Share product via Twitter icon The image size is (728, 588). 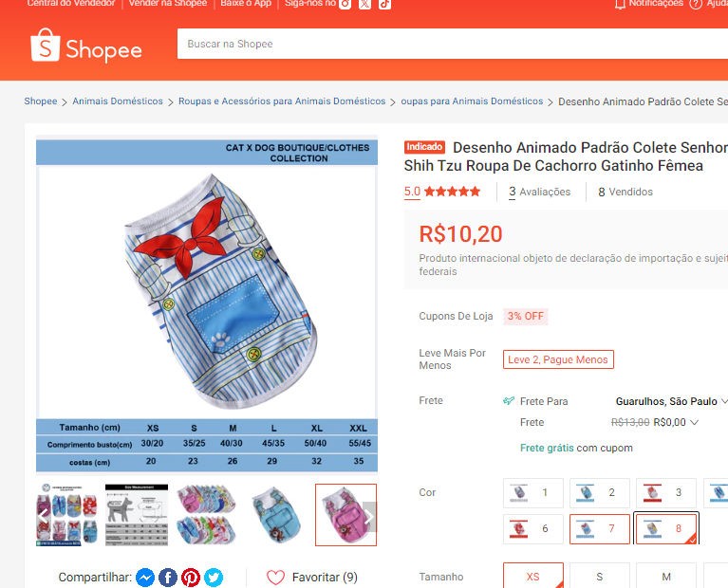tap(214, 578)
